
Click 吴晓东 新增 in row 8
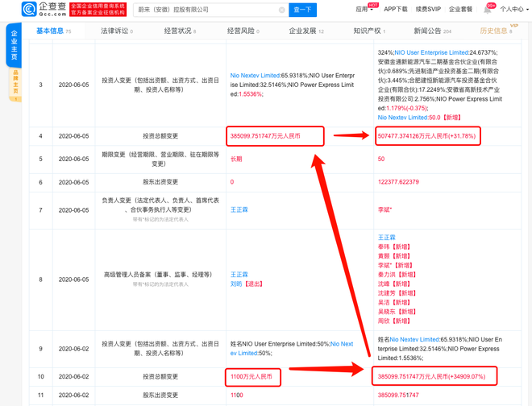tap(397, 312)
